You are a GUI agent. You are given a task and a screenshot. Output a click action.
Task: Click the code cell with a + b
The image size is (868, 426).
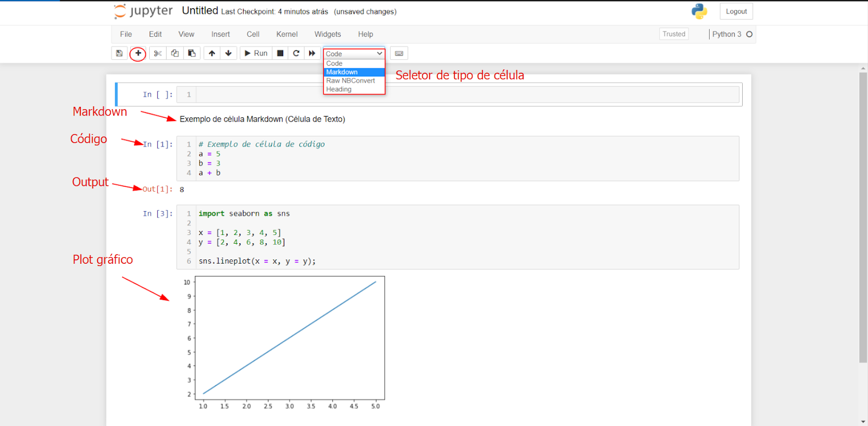[458, 158]
